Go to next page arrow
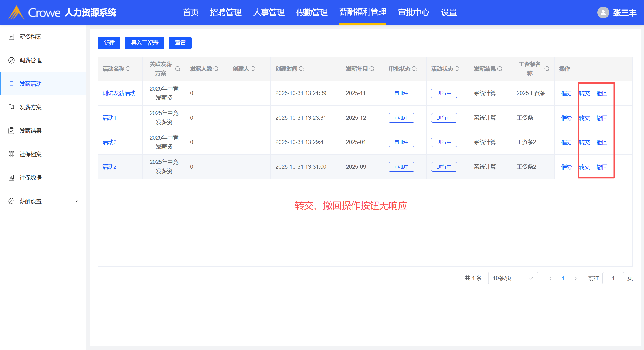644x350 pixels. point(576,278)
